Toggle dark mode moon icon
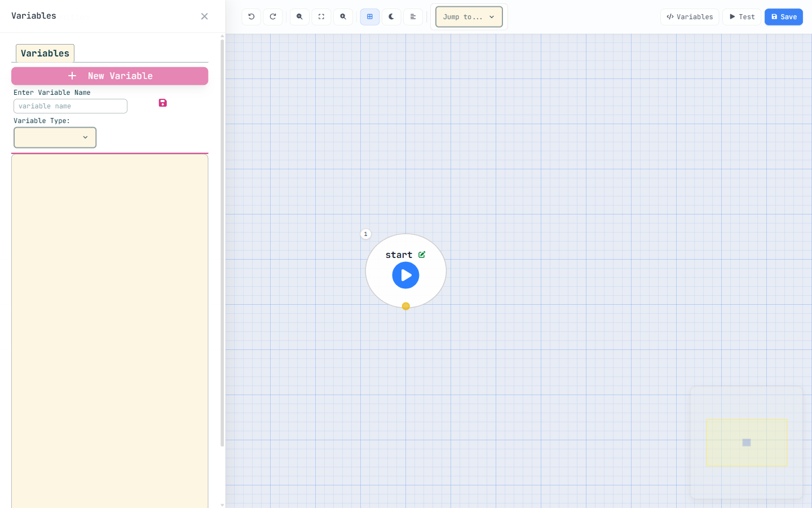Viewport: 812px width, 508px height. (x=391, y=17)
